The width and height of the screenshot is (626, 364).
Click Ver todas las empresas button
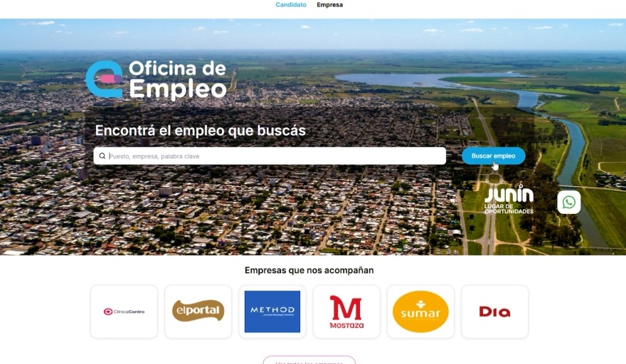pyautogui.click(x=309, y=361)
